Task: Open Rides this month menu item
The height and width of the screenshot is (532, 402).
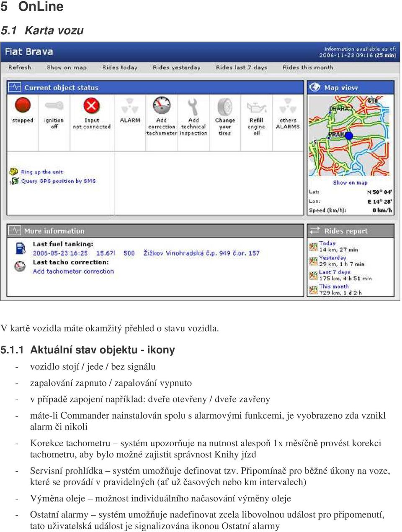Action: click(308, 67)
